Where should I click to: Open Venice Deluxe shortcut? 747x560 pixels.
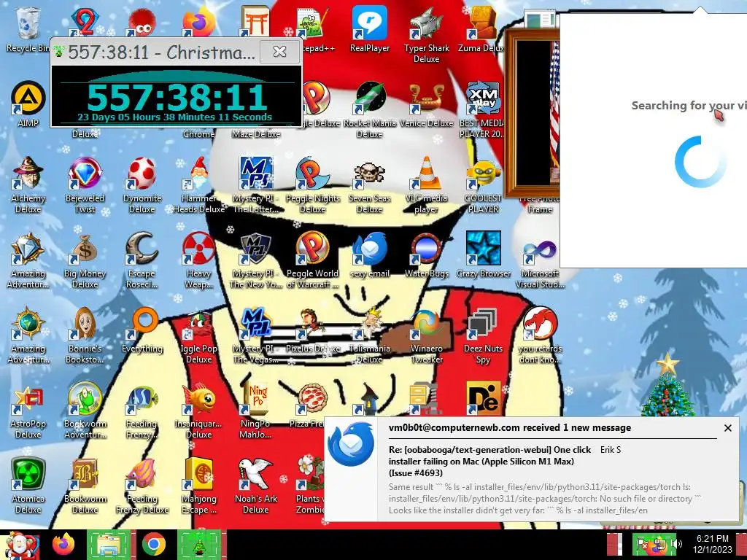pyautogui.click(x=426, y=104)
